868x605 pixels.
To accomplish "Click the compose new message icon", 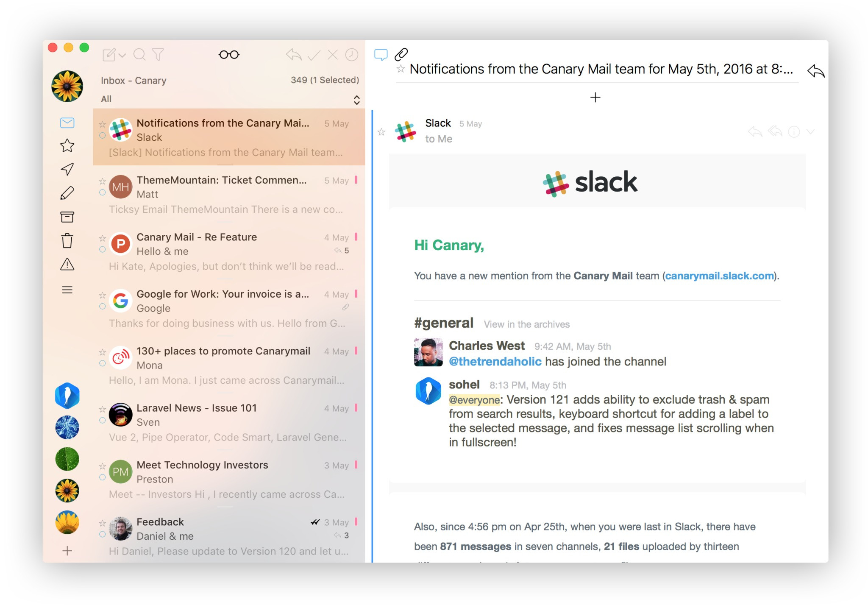I will pos(109,55).
